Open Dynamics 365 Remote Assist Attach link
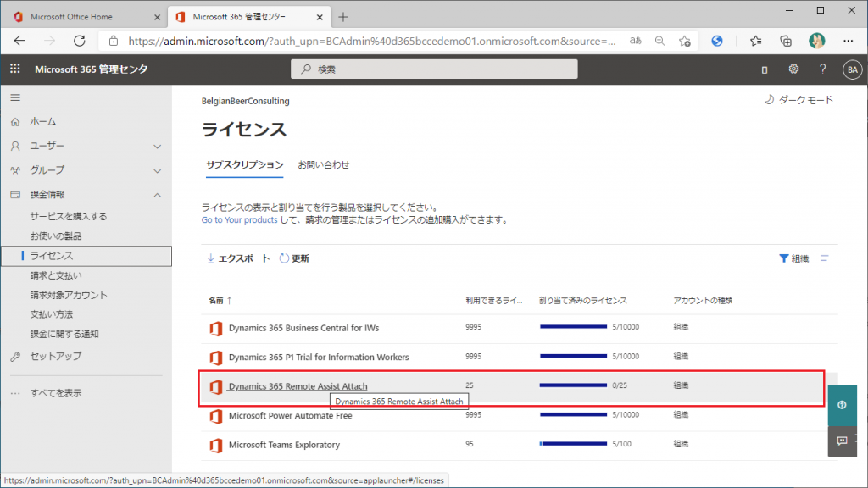868x488 pixels. point(298,386)
